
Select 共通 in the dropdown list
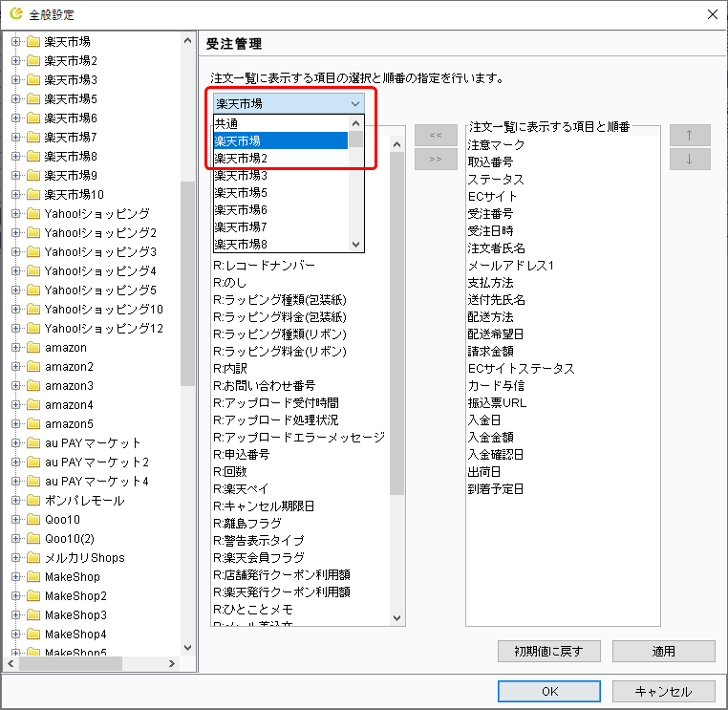click(281, 123)
